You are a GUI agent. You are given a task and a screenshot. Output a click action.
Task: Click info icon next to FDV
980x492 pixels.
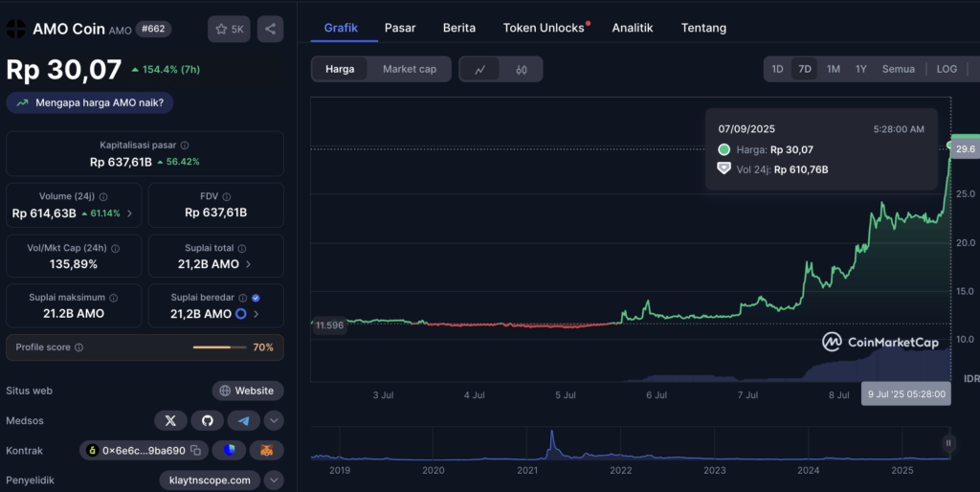coord(226,196)
